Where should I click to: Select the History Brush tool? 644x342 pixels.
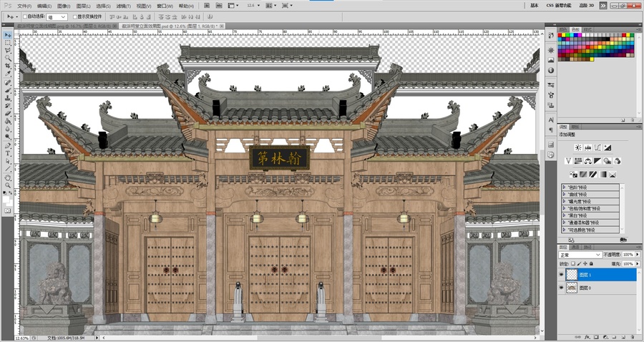(x=8, y=106)
